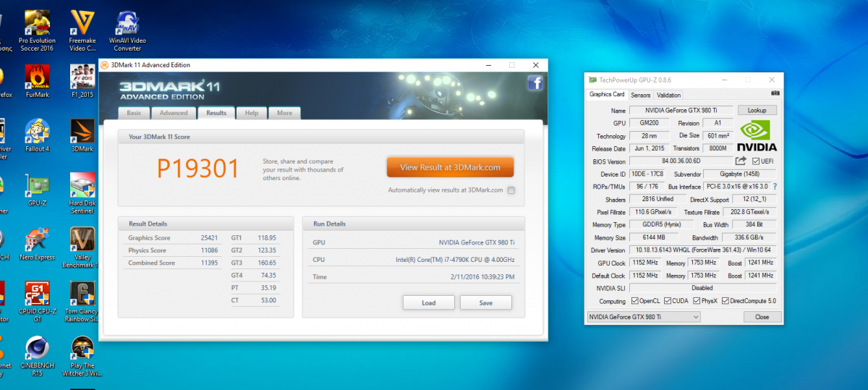This screenshot has width=868, height=390.
Task: Launch Fallout 4 desktop shortcut
Action: coord(37,135)
